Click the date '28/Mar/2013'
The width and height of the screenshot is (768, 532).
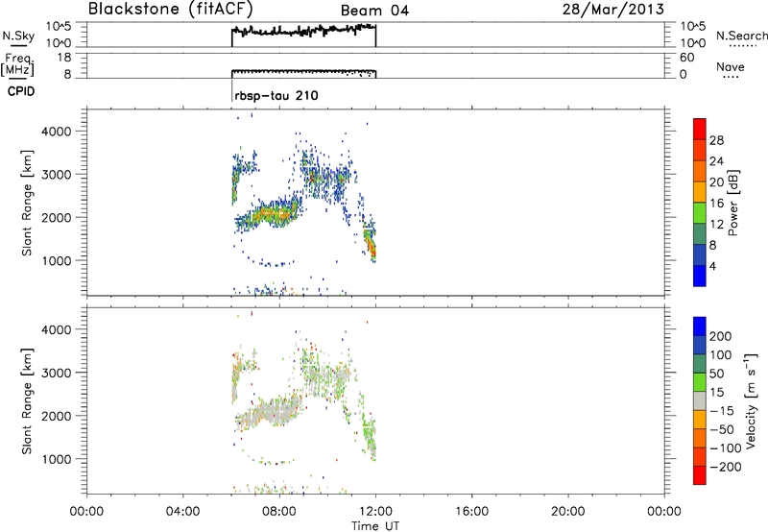(612, 10)
